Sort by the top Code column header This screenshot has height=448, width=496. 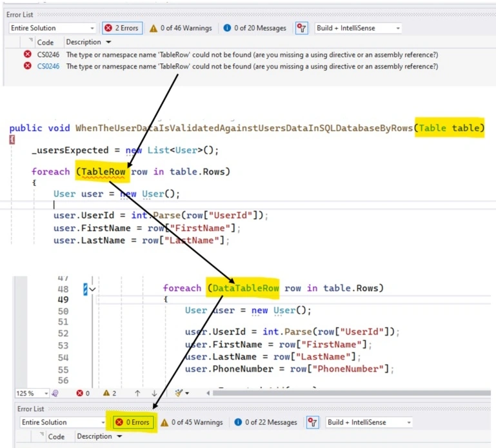(x=45, y=42)
